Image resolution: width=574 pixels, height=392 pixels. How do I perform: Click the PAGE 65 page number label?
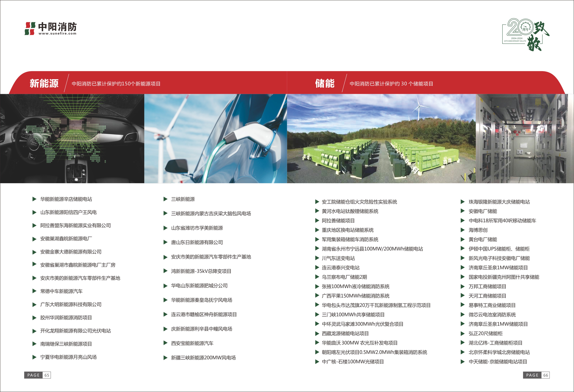click(37, 375)
